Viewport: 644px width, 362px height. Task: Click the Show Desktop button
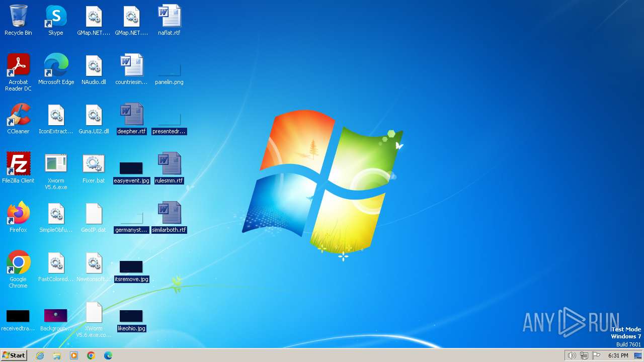coord(638,355)
